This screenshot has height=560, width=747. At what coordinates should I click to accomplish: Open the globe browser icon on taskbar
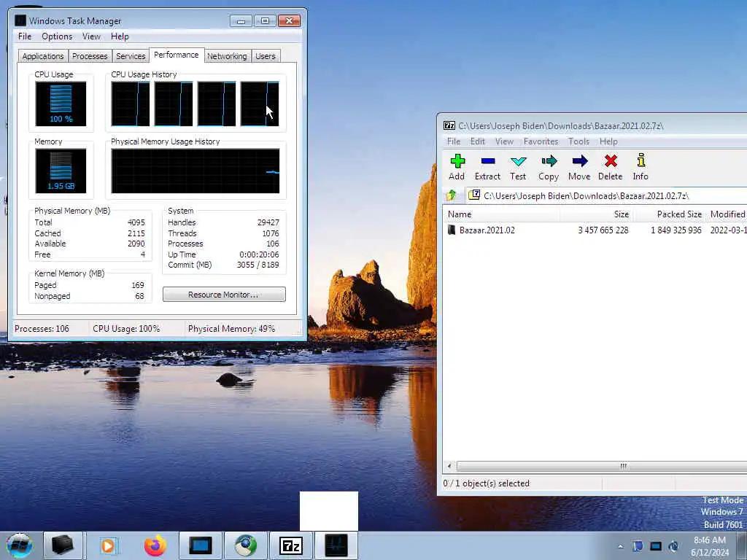(x=246, y=545)
